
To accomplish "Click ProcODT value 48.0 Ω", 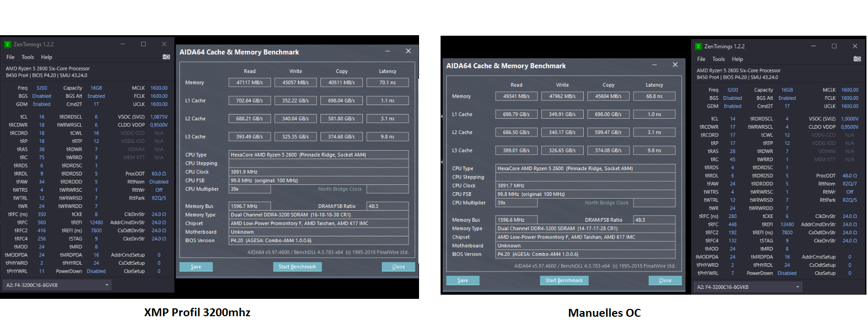I will click(x=850, y=176).
